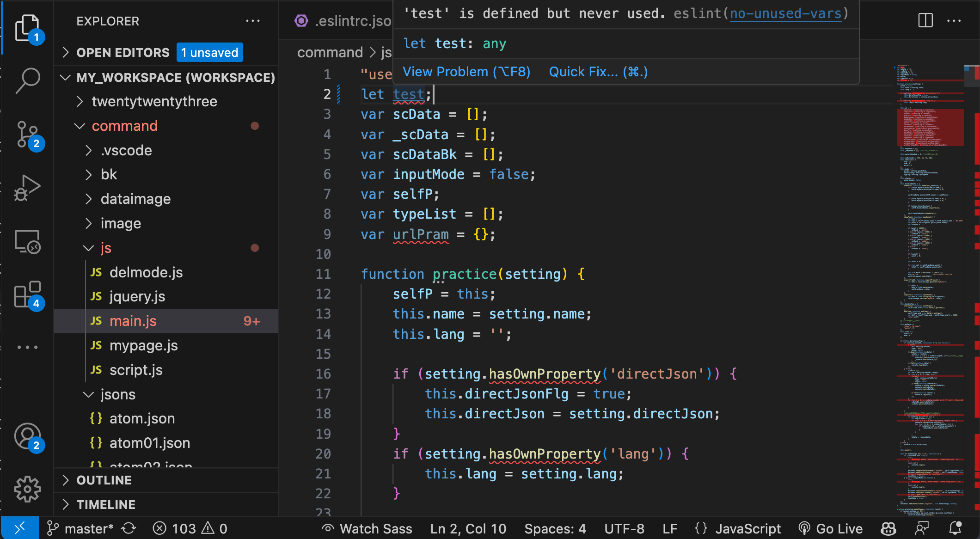Open Extensions view with 4 updates
This screenshot has width=980, height=539.
(x=28, y=295)
